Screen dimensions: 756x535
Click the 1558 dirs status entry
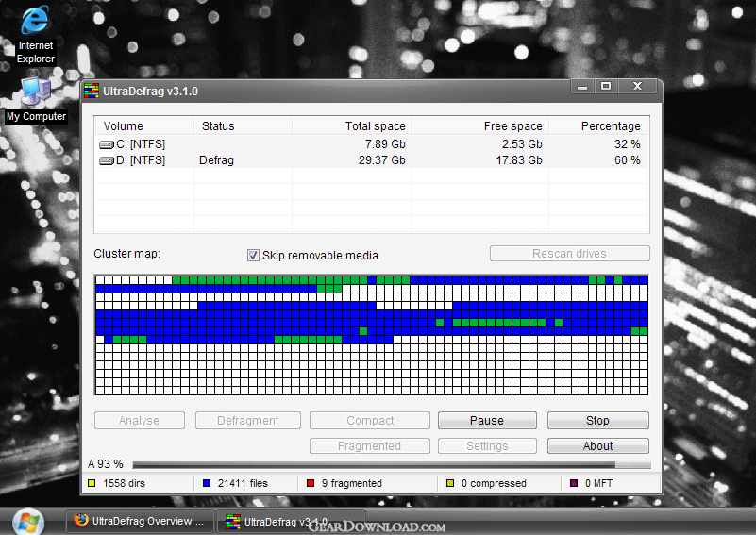pos(124,483)
